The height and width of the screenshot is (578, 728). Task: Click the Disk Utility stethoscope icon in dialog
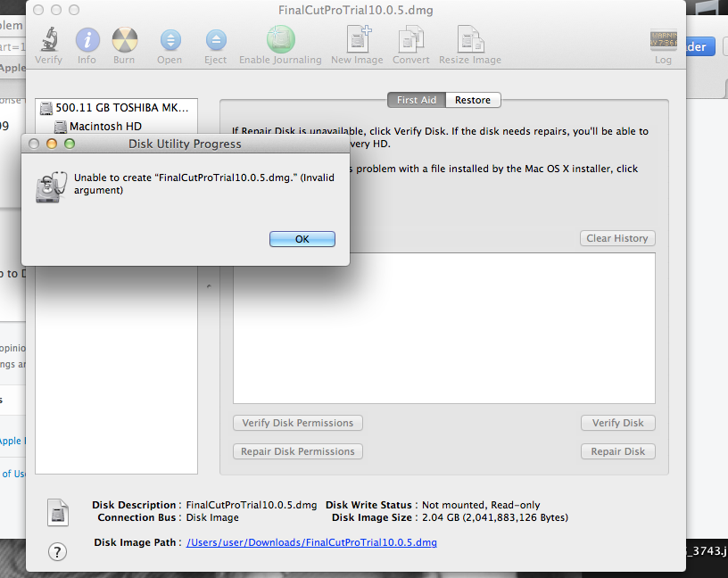(x=51, y=186)
